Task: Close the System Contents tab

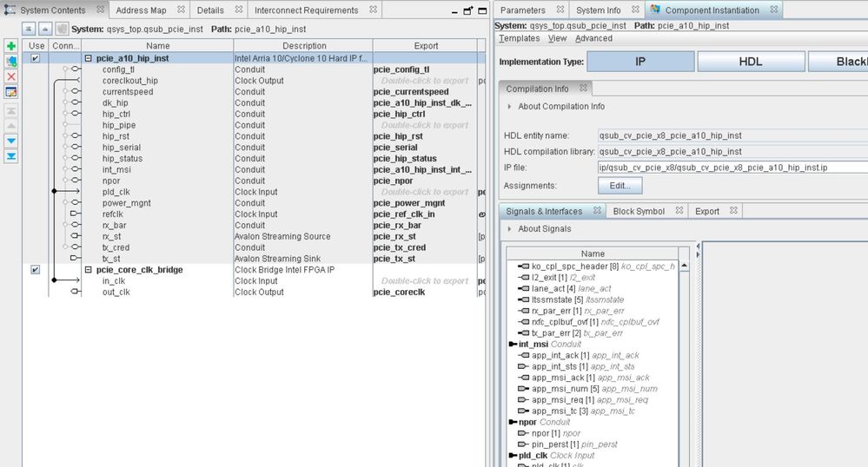Action: click(100, 10)
